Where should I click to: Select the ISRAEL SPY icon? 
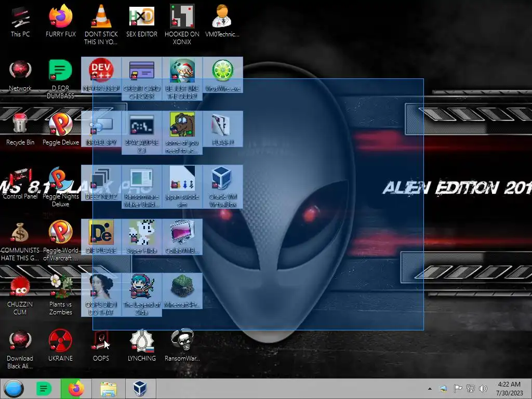[101, 129]
